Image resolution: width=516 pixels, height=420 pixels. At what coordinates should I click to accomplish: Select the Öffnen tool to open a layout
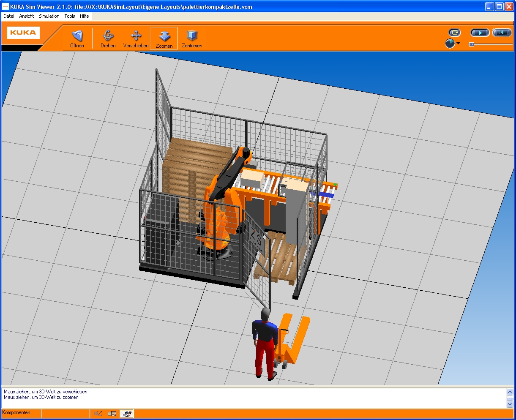point(76,37)
